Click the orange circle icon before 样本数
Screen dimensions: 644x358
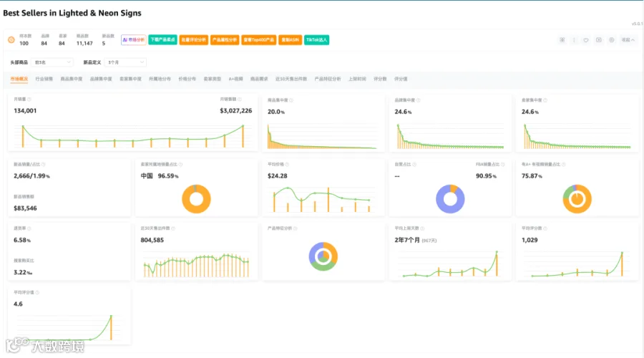click(x=11, y=40)
